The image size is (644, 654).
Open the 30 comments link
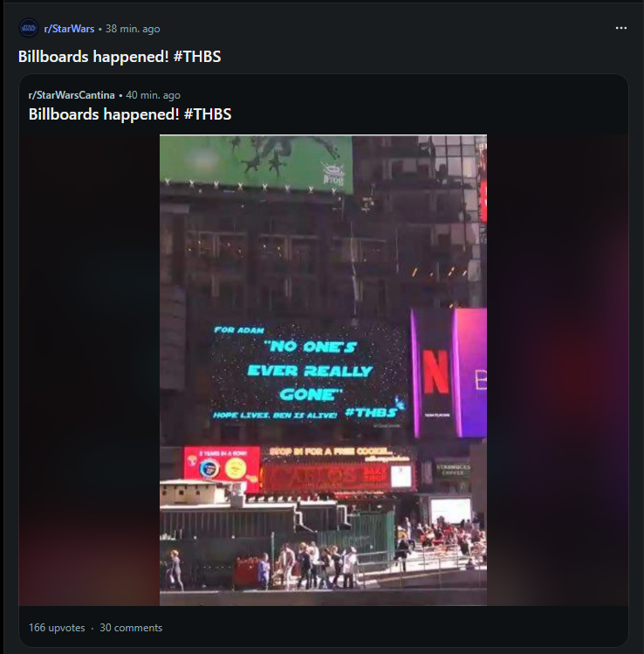(x=131, y=628)
